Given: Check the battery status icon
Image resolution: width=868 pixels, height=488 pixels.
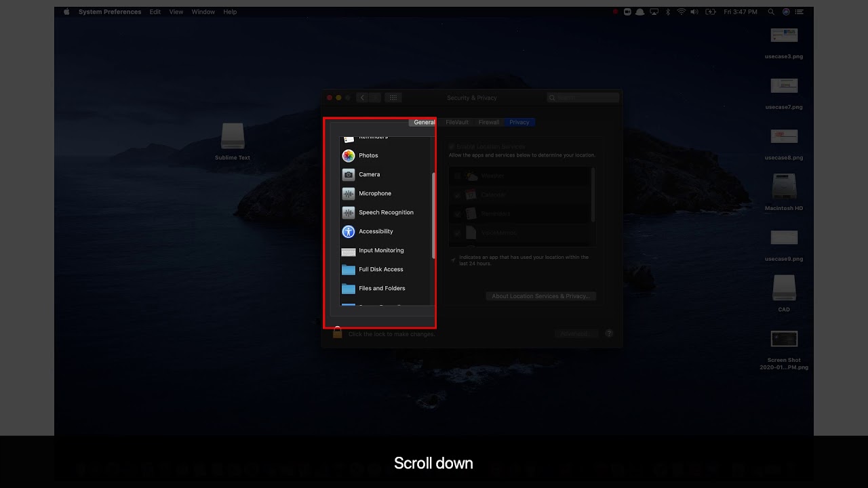Looking at the screenshot, I should (x=711, y=12).
